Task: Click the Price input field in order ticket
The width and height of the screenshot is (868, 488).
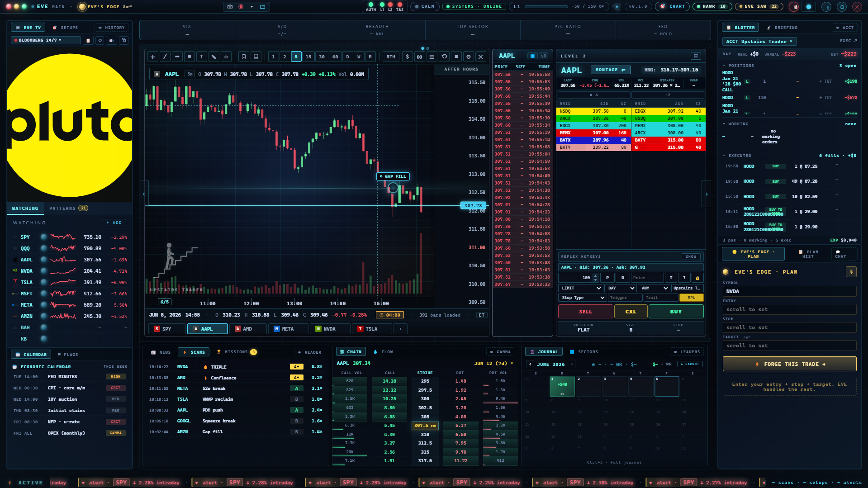Action: pyautogui.click(x=647, y=278)
